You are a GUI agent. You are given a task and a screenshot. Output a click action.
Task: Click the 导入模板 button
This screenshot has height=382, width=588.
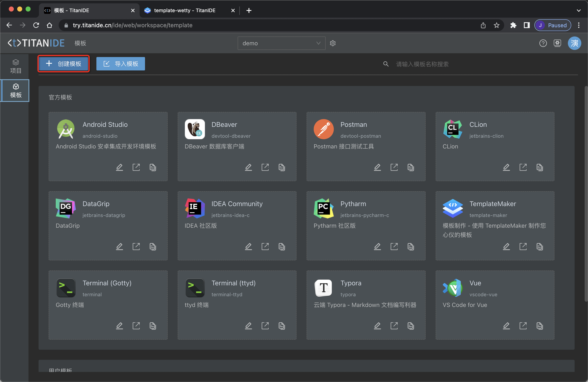coord(120,64)
